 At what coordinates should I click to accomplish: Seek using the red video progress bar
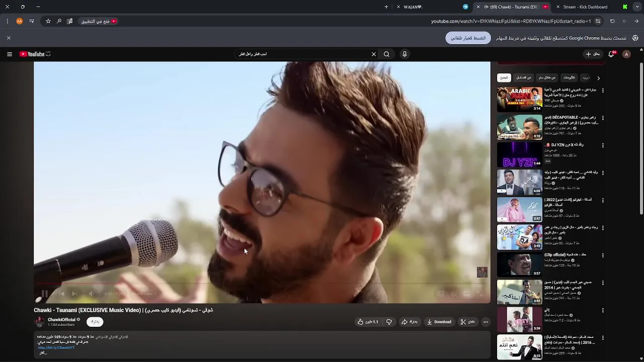tap(262, 284)
